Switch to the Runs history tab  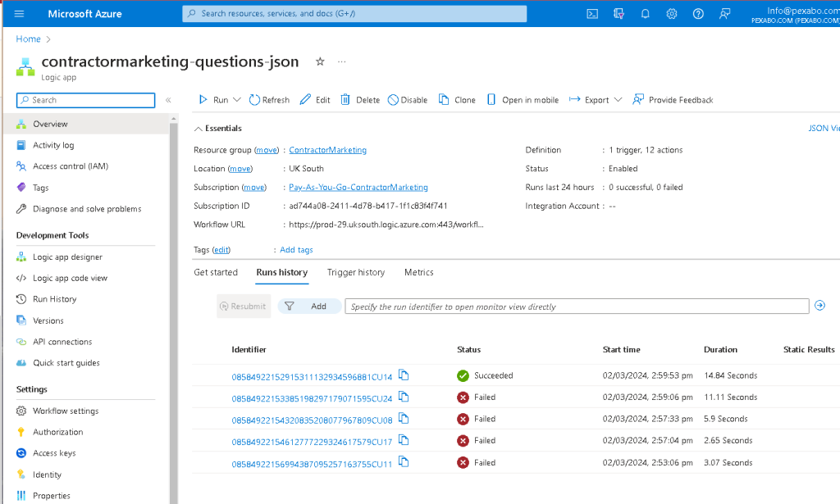click(282, 272)
